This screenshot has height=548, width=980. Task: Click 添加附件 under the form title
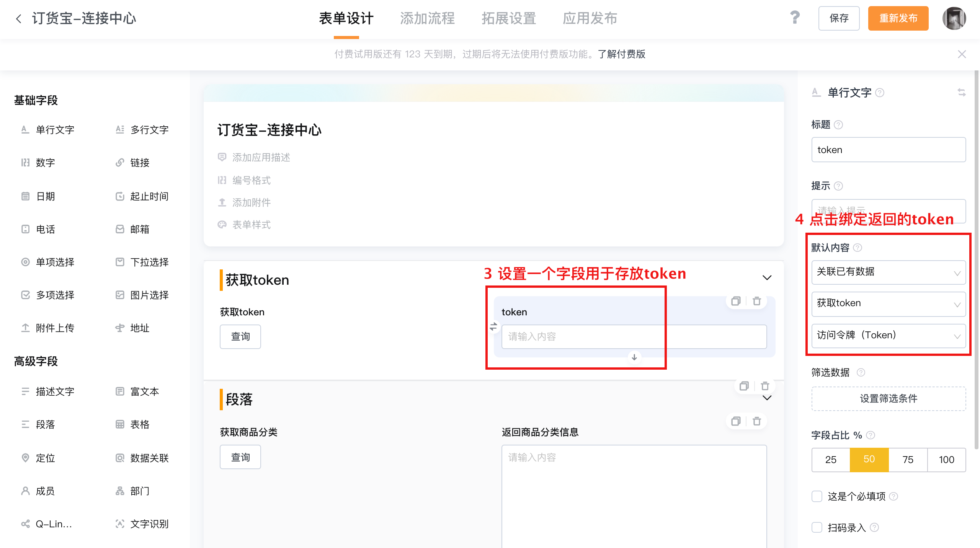tap(252, 202)
